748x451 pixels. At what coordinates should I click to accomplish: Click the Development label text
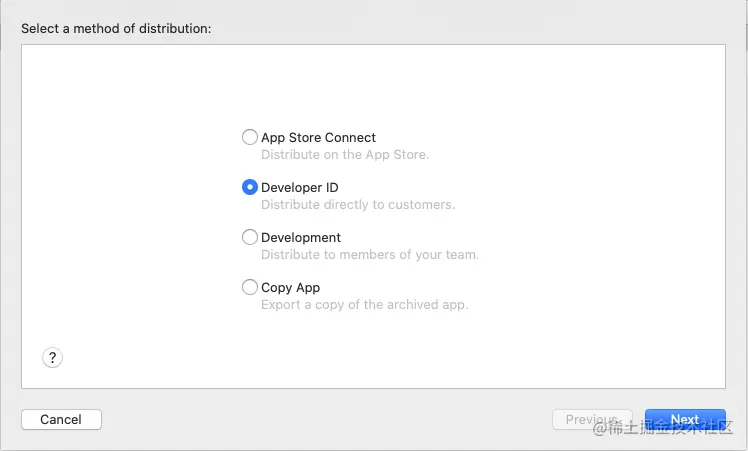(301, 238)
